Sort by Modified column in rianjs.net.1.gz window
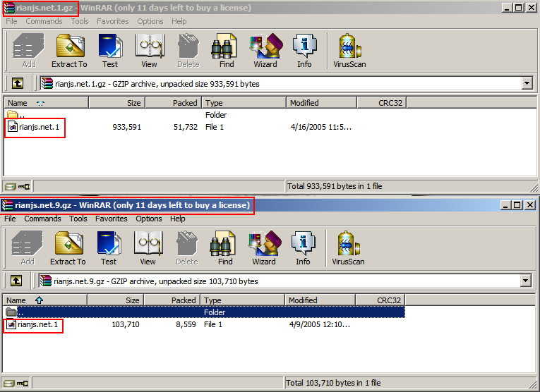This screenshot has width=540, height=392. click(322, 103)
